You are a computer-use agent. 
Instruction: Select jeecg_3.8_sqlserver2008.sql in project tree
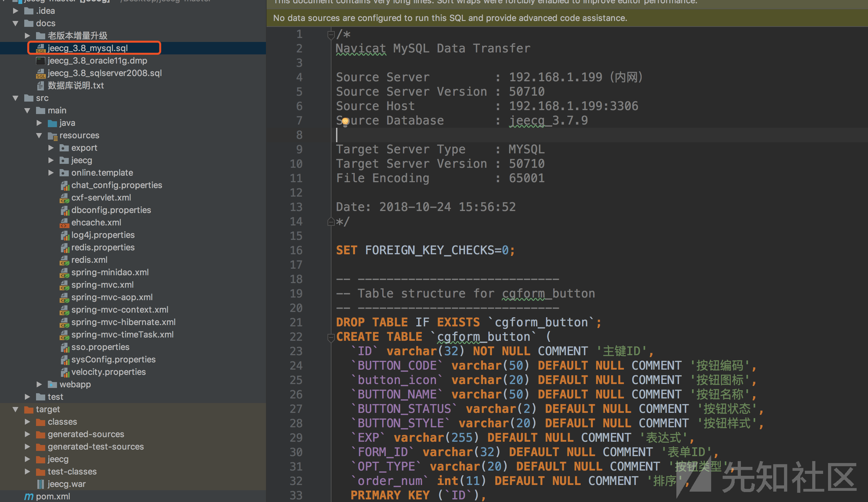(x=105, y=73)
